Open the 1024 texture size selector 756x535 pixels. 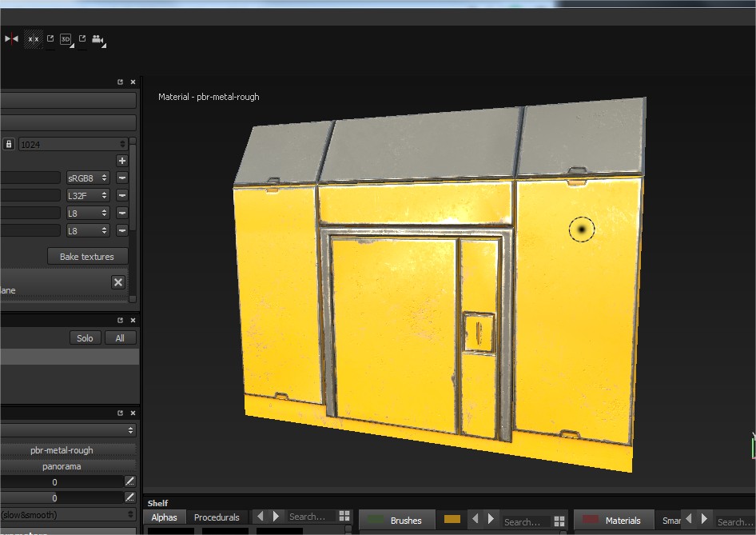(x=72, y=142)
